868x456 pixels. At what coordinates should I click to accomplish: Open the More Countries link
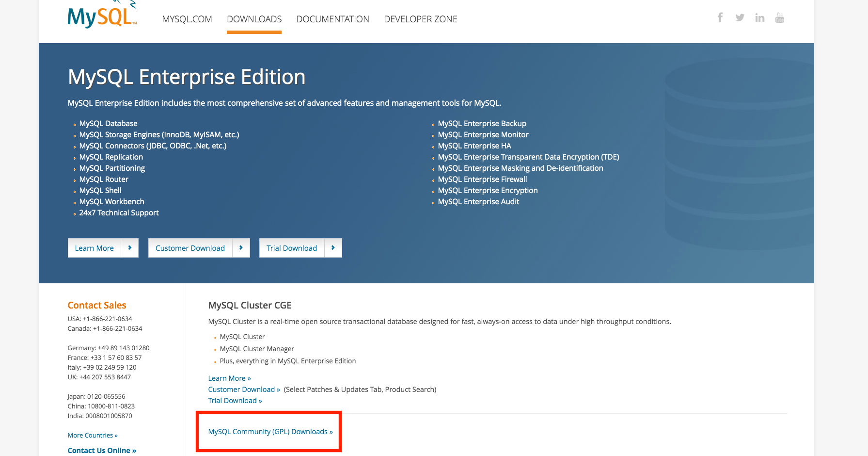pos(93,436)
